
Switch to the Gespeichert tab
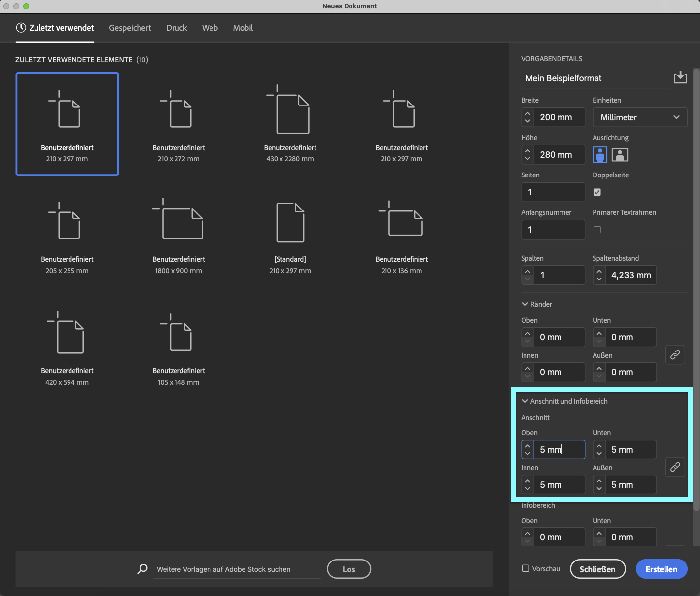pyautogui.click(x=130, y=28)
